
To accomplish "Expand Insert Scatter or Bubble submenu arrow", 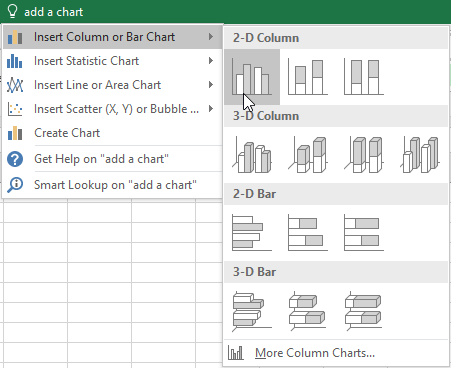I will point(211,109).
